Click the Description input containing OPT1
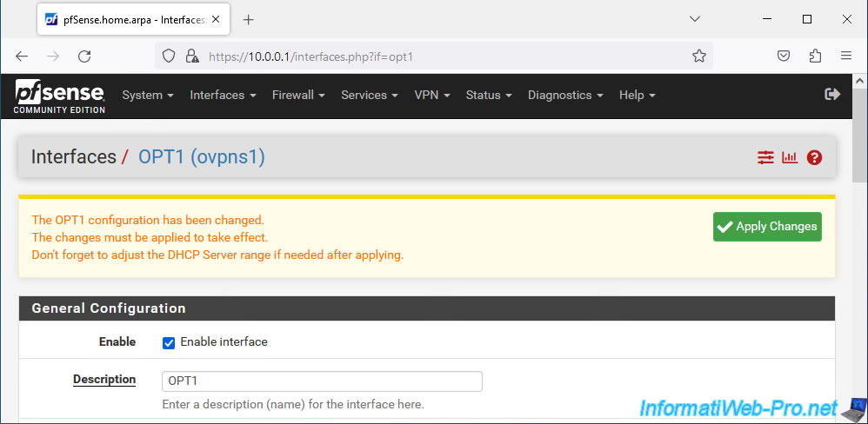Image resolution: width=868 pixels, height=424 pixels. (x=322, y=381)
